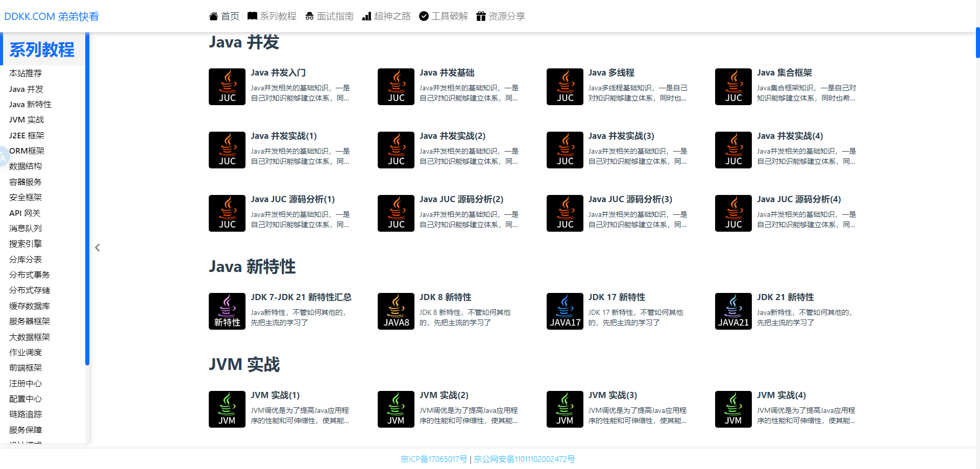Click the footer link 京ICP备17065017号
This screenshot has width=980, height=469.
[x=433, y=459]
